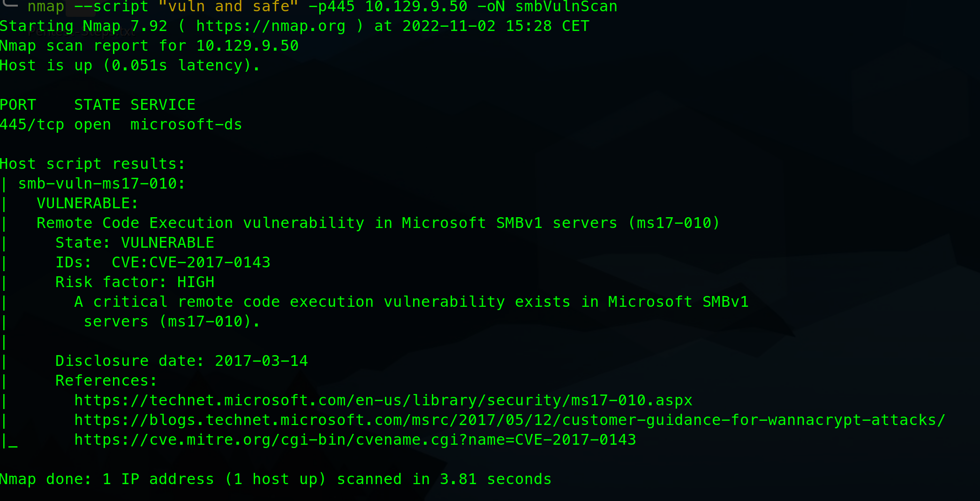Click the -p445 port option

pyautogui.click(x=332, y=7)
